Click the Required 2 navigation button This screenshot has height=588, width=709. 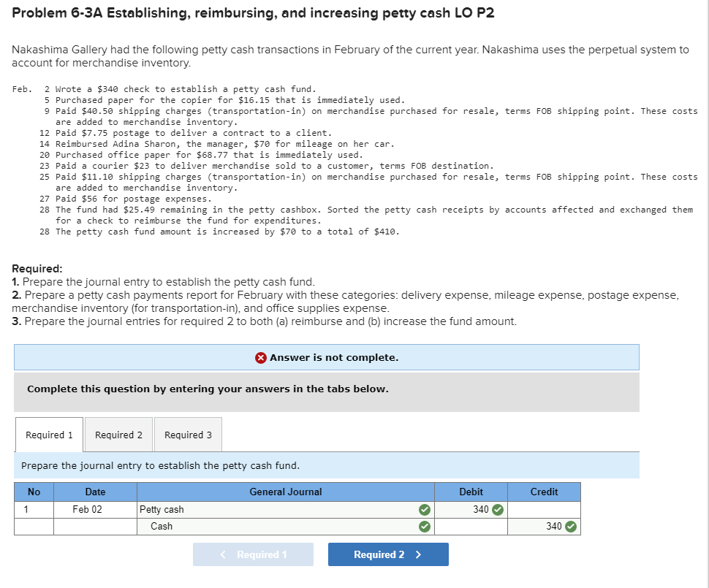click(388, 554)
